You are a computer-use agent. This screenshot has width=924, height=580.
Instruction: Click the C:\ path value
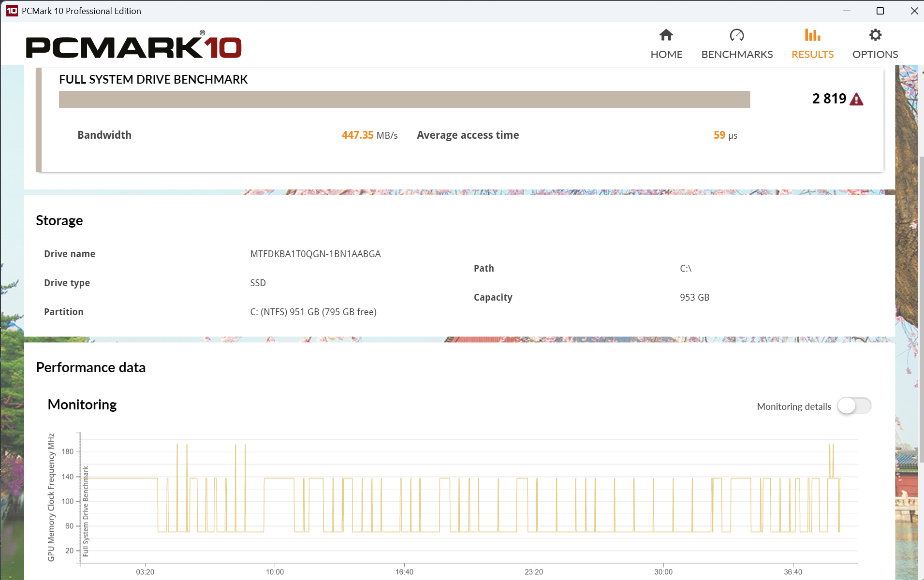click(x=686, y=268)
